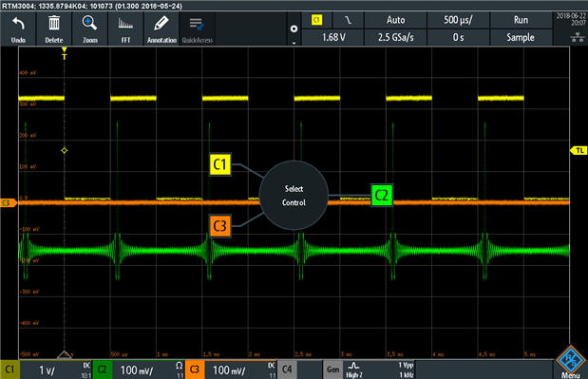Click the T trigger position marker
This screenshot has width=588, height=379.
point(65,53)
